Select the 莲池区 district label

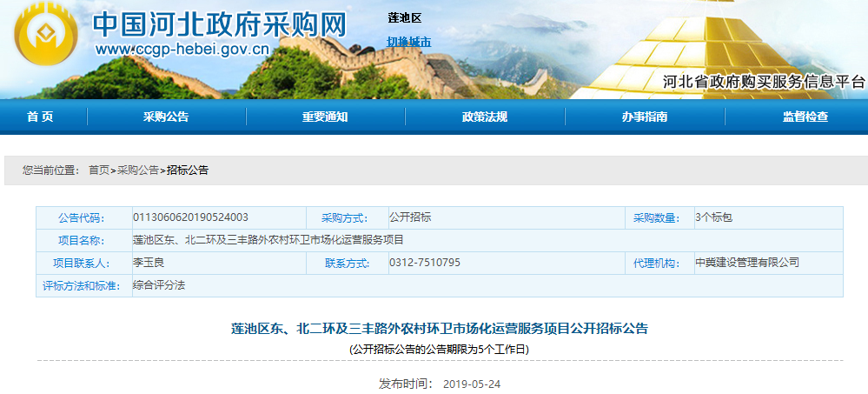pos(404,18)
